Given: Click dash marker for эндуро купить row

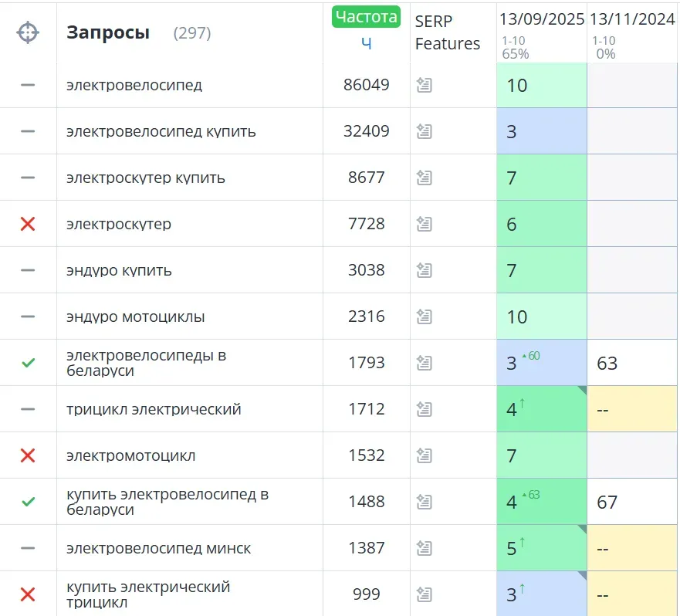Looking at the screenshot, I should click(x=28, y=271).
